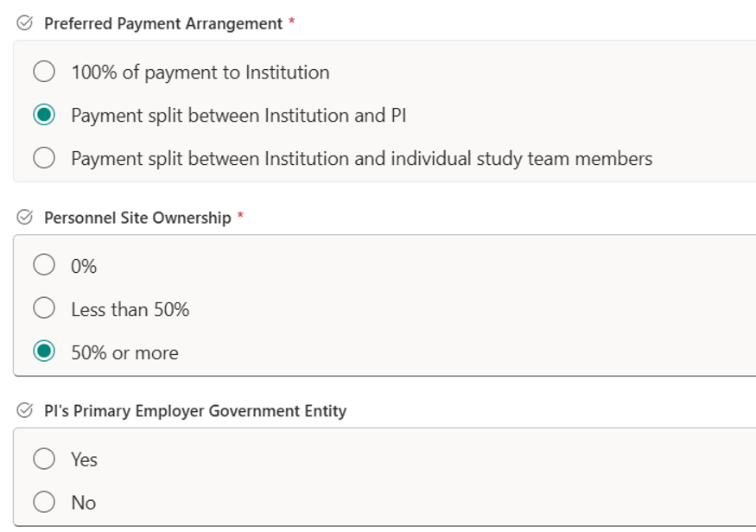The height and width of the screenshot is (532, 756).
Task: Click the "No" option text label
Action: (x=84, y=503)
